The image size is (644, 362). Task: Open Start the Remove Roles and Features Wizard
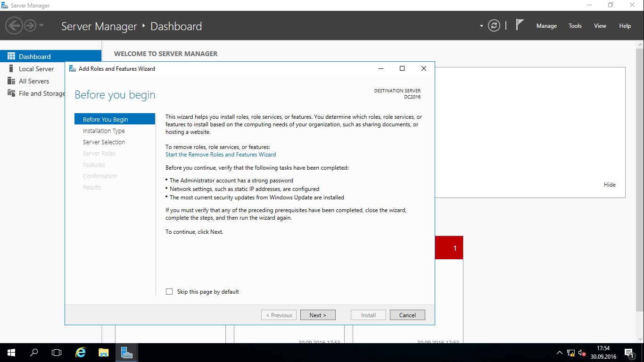point(221,154)
